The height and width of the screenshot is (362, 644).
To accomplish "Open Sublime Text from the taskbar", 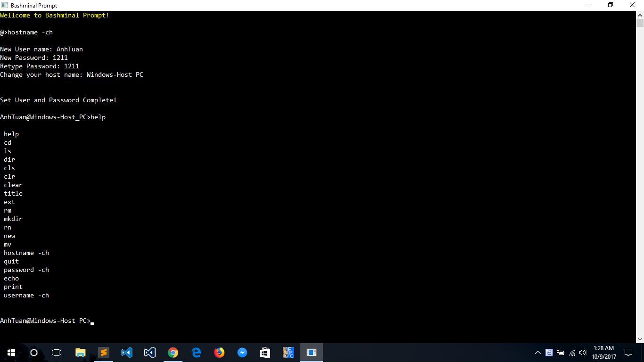I will [x=104, y=353].
